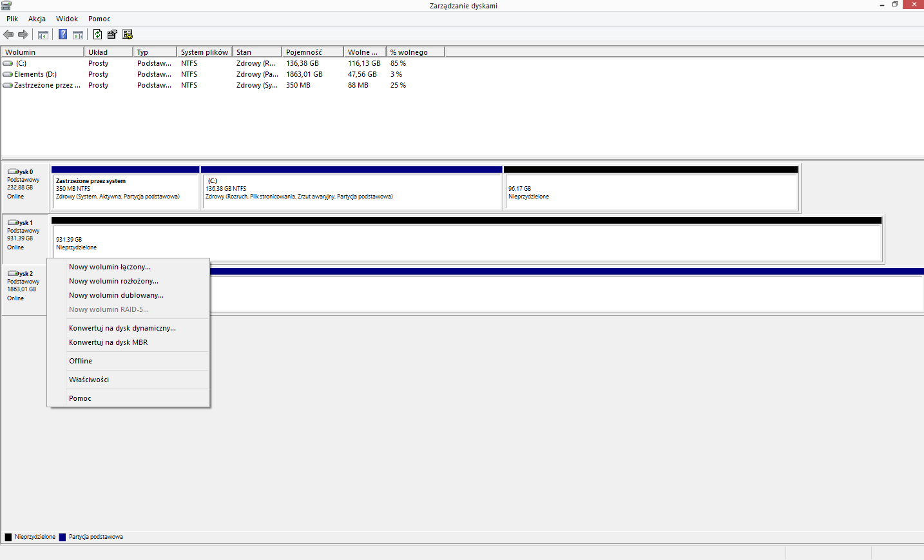Click the drive icon of the Zastrzeżone przez row
This screenshot has height=560, width=924.
click(8, 85)
